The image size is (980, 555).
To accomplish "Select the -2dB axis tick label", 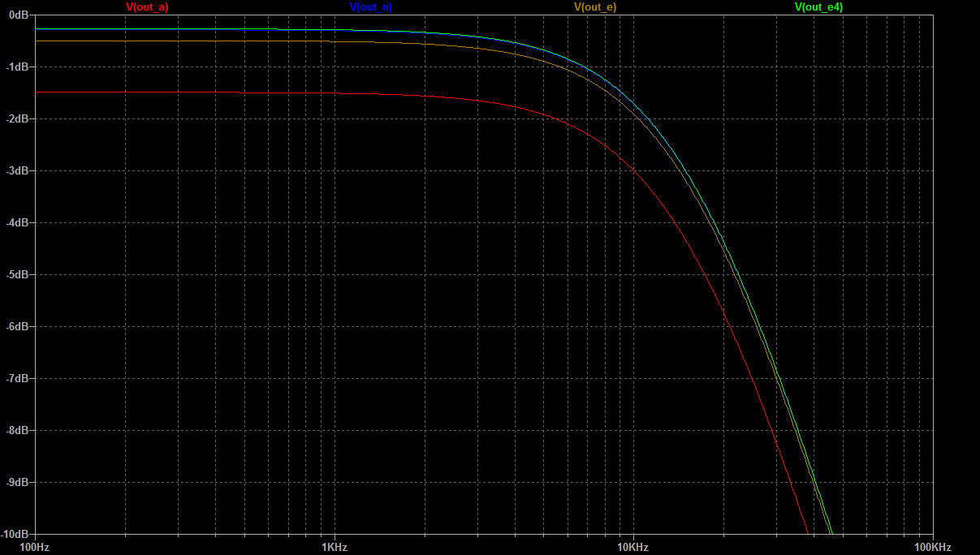I will coord(15,118).
